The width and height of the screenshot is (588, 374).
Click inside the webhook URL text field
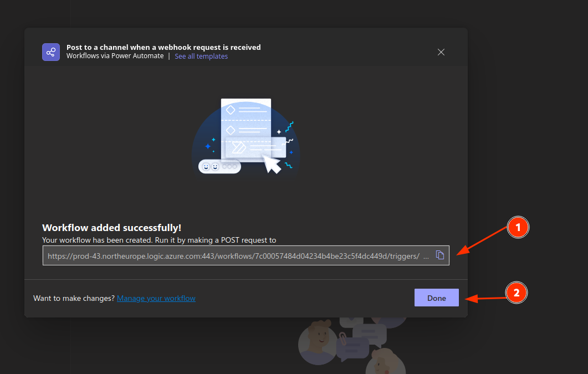tap(233, 256)
